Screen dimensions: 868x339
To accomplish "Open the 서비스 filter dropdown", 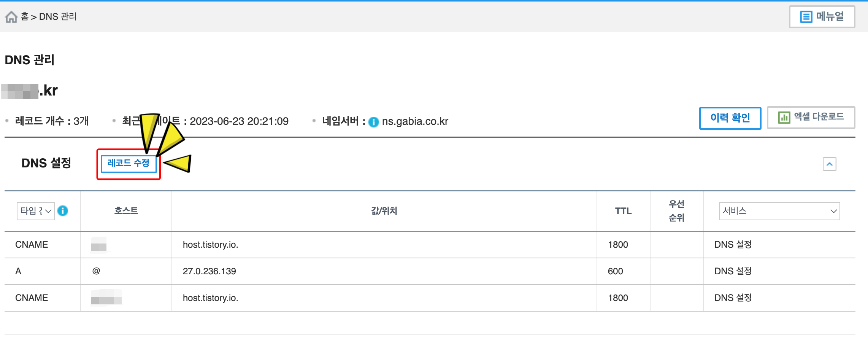I will coord(779,211).
